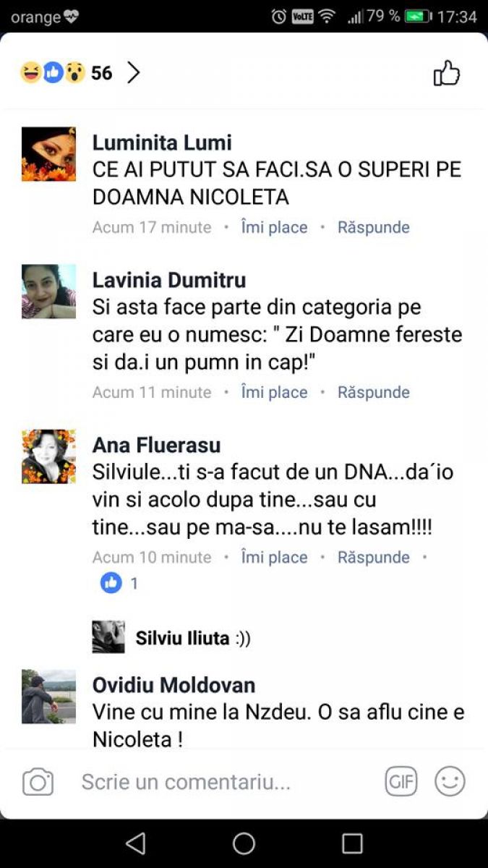Viewport: 488px width, 868px height.
Task: Open the emoji smiley icon
Action: tap(450, 781)
